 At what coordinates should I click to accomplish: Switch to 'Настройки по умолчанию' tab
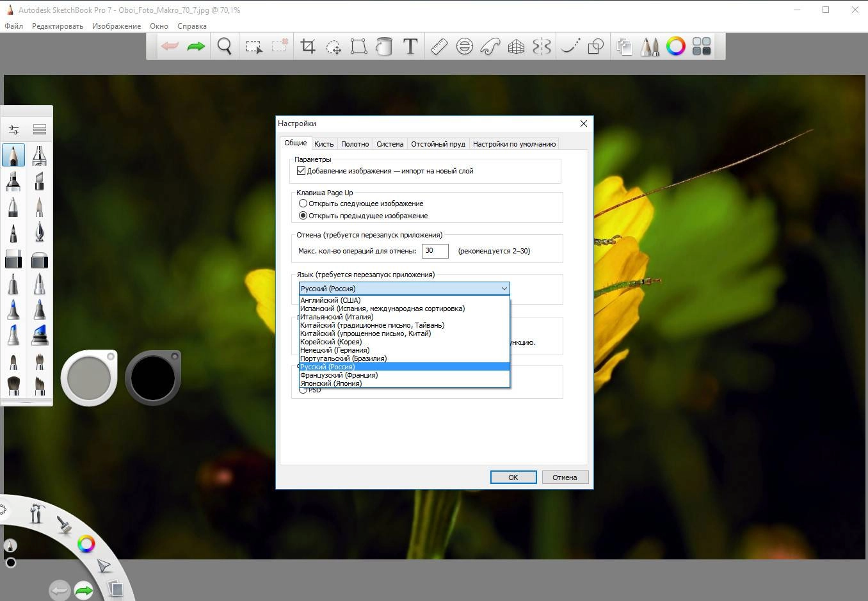514,144
